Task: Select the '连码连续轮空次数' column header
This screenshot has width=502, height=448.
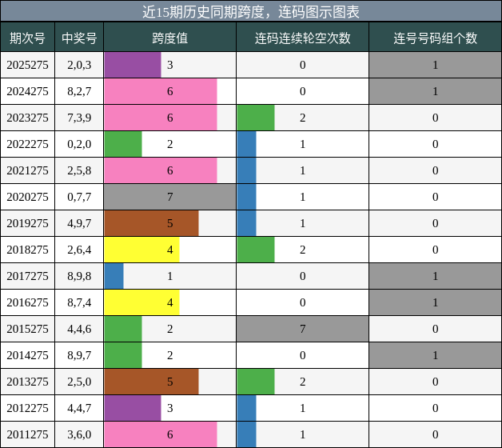Action: click(x=302, y=38)
